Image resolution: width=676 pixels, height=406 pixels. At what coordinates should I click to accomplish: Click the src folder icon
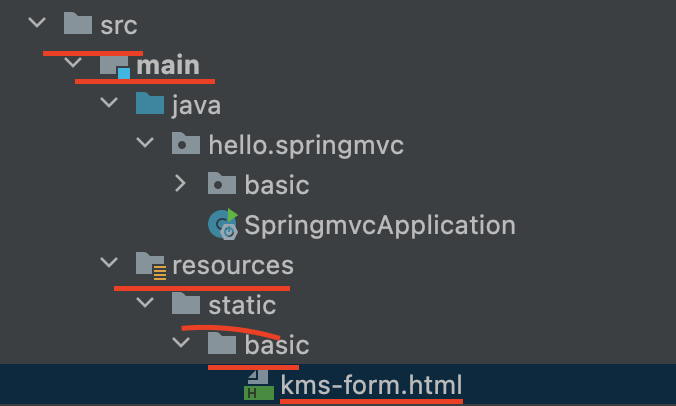(x=78, y=23)
